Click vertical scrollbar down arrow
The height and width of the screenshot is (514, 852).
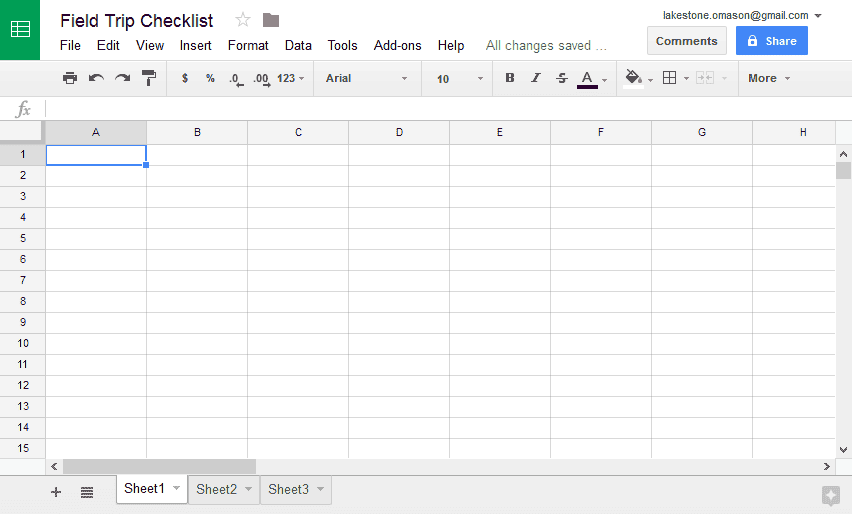tap(843, 450)
